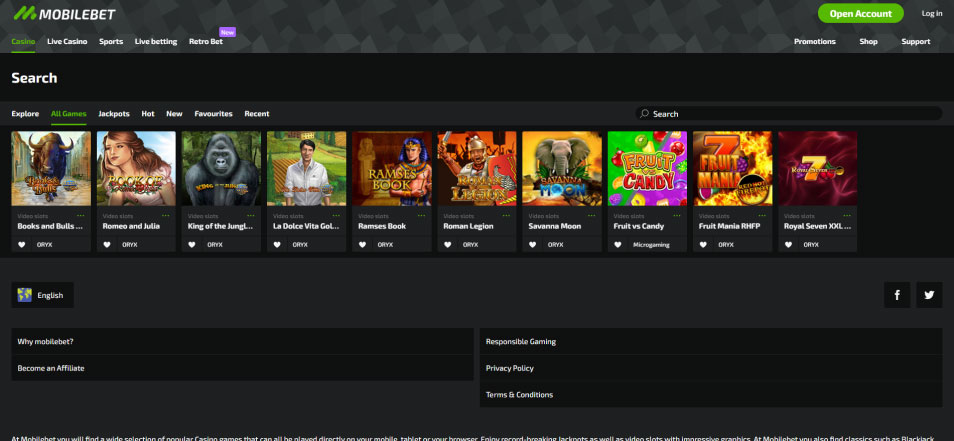954x441 pixels.
Task: Open the Support page
Action: click(916, 41)
